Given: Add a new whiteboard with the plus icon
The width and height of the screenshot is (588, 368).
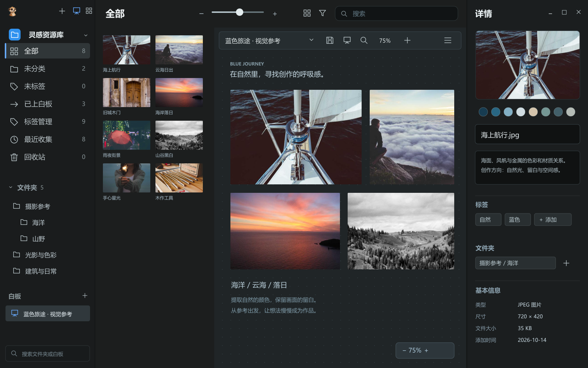Looking at the screenshot, I should pos(85,296).
